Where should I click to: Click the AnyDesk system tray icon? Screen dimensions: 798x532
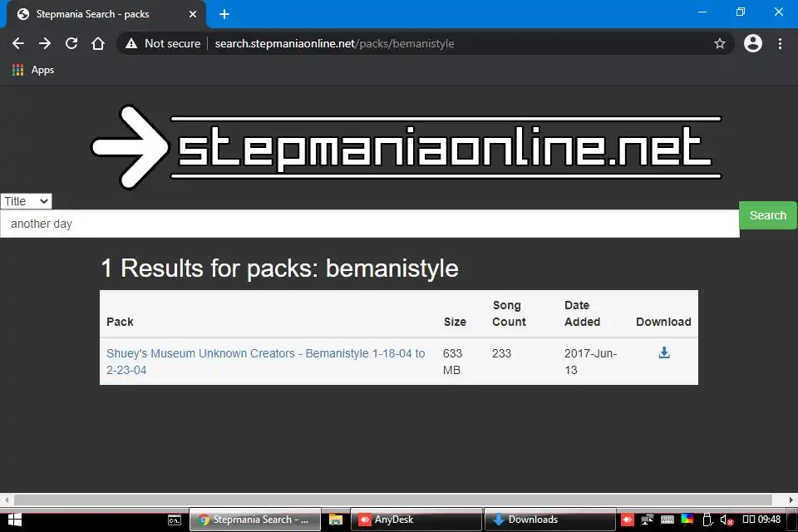(628, 520)
